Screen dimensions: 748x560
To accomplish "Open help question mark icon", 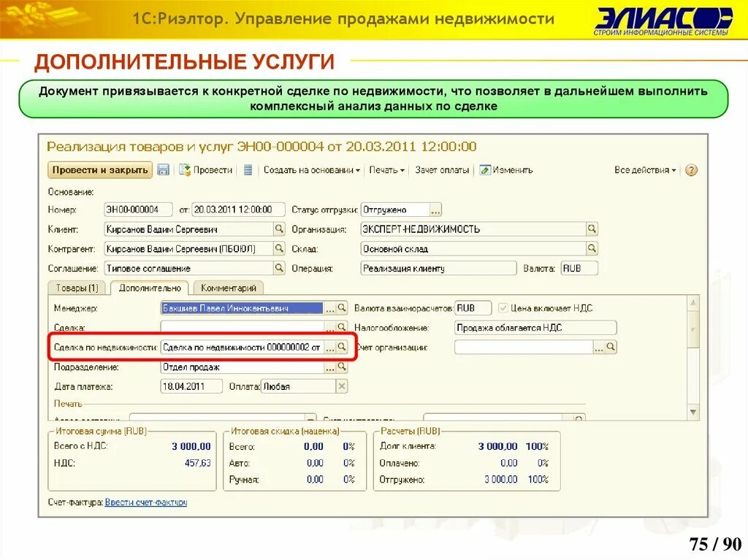I will (x=691, y=170).
